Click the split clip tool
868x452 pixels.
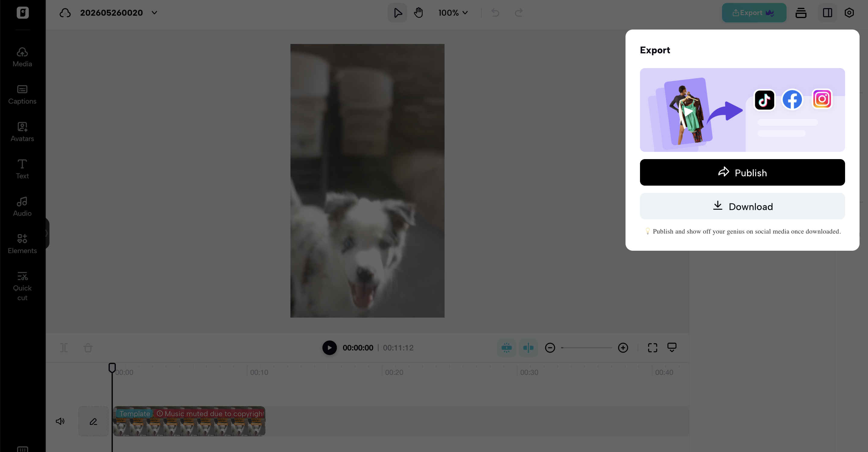(64, 348)
